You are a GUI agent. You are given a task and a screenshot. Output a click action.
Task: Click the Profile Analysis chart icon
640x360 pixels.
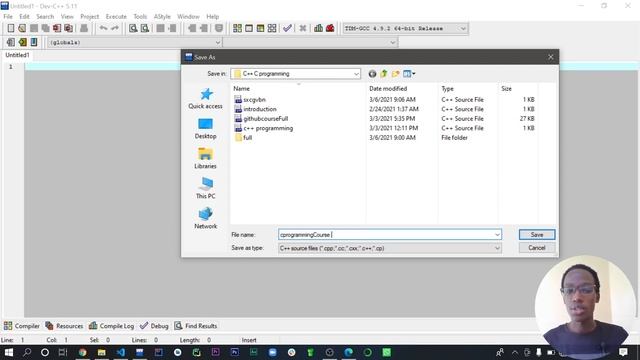(x=318, y=28)
